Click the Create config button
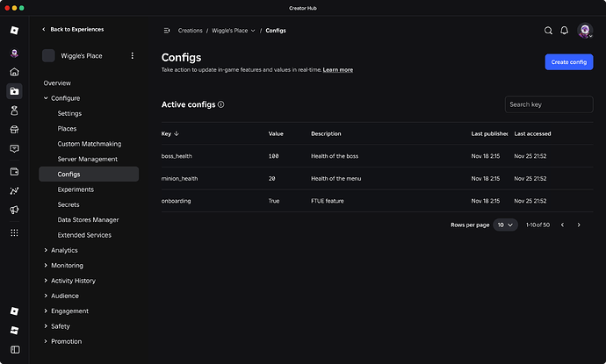 tap(568, 61)
